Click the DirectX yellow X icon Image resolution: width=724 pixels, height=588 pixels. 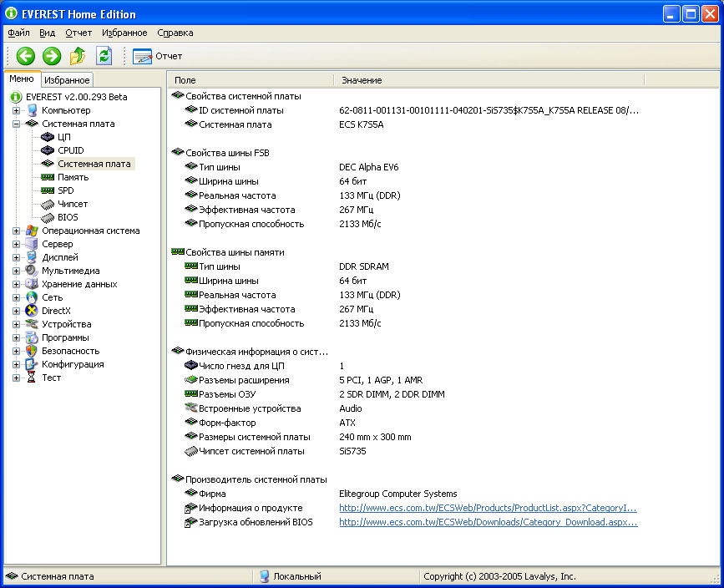point(32,311)
